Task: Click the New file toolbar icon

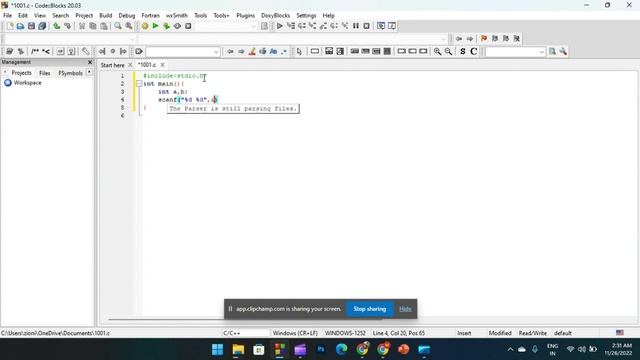Action: 10,26
